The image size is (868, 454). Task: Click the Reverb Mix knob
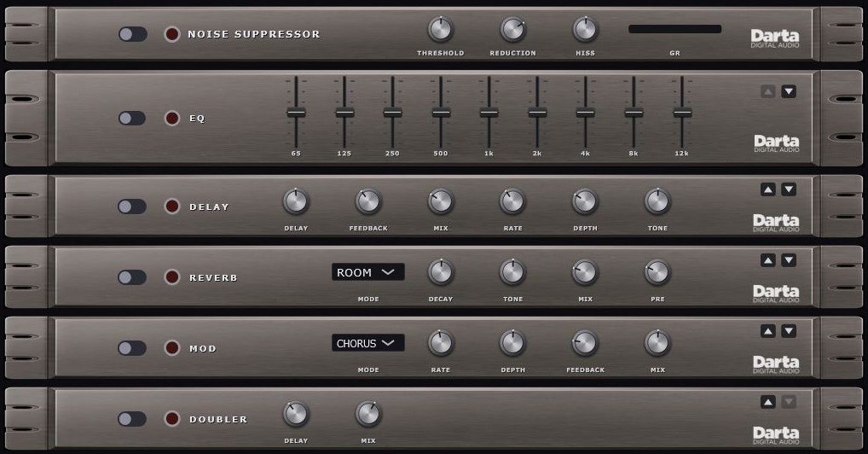[x=585, y=273]
